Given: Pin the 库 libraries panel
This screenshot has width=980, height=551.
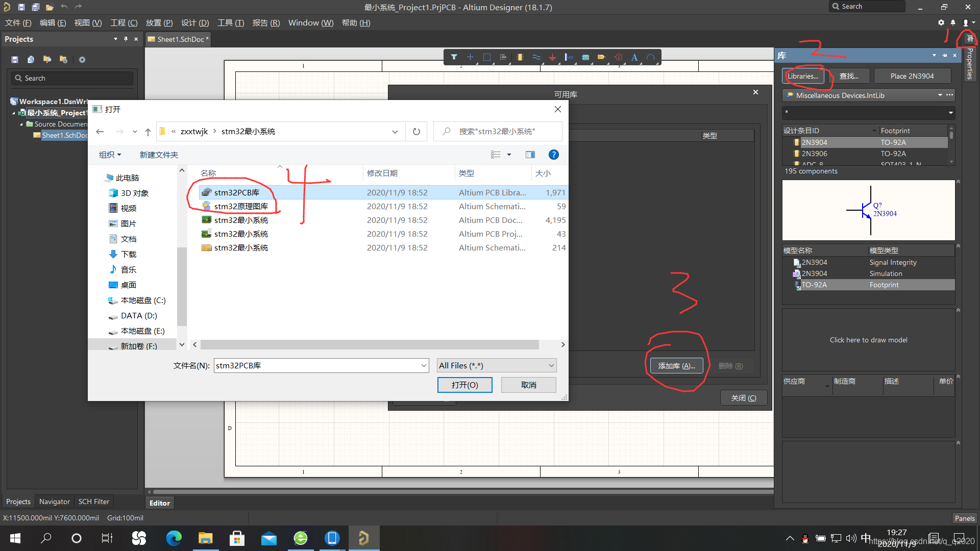Looking at the screenshot, I should (944, 56).
